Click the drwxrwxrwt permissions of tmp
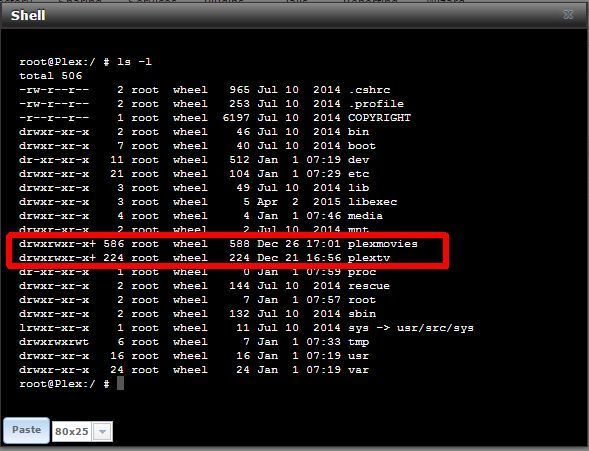 tap(54, 342)
